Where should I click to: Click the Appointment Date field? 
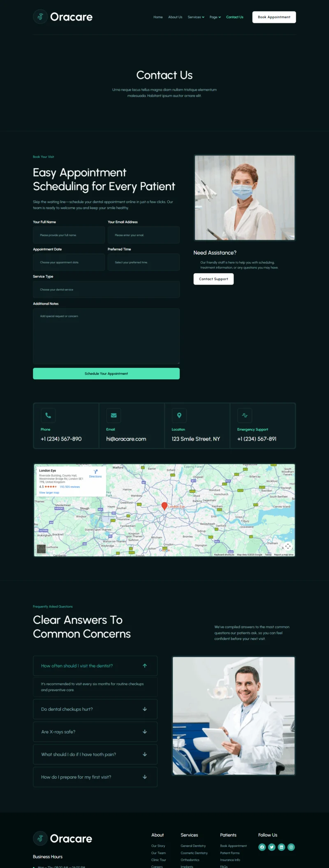pyautogui.click(x=69, y=262)
